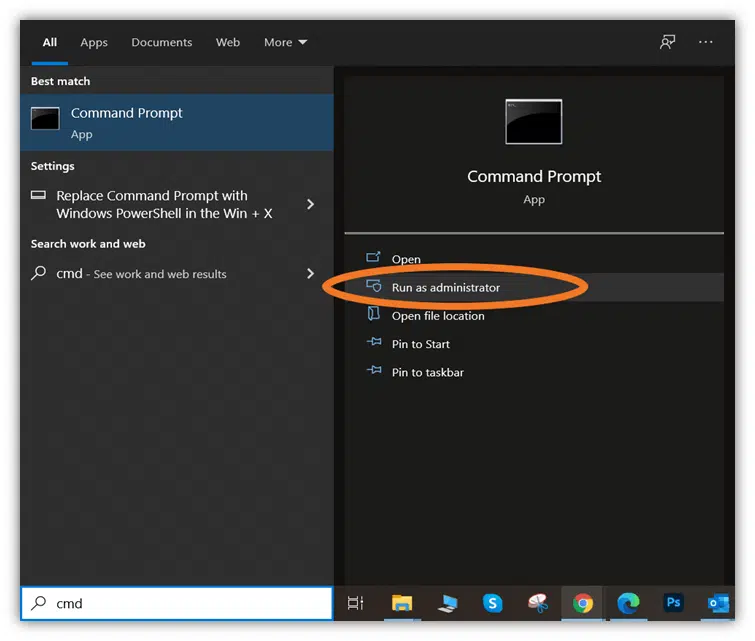This screenshot has width=755, height=641.
Task: Click the Best match heading
Action: [60, 81]
